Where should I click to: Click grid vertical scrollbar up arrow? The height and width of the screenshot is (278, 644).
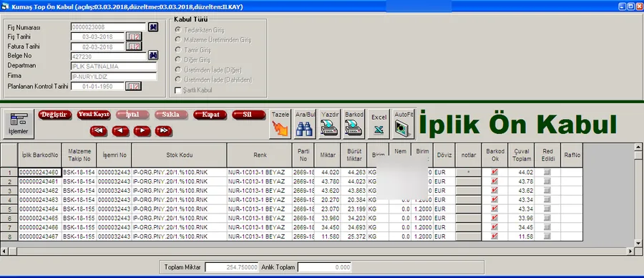pyautogui.click(x=638, y=147)
